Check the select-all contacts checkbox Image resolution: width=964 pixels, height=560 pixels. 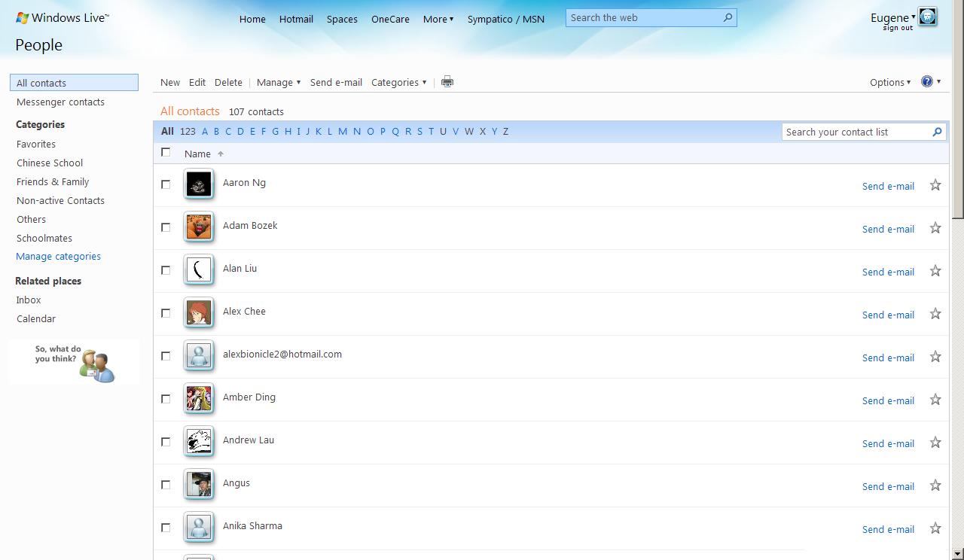(x=166, y=152)
